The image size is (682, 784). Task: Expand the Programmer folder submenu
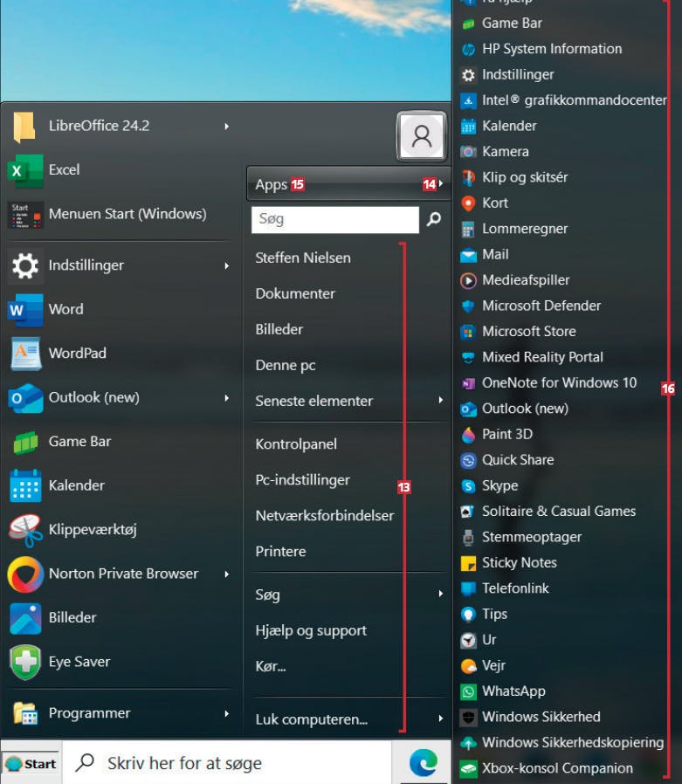click(226, 713)
